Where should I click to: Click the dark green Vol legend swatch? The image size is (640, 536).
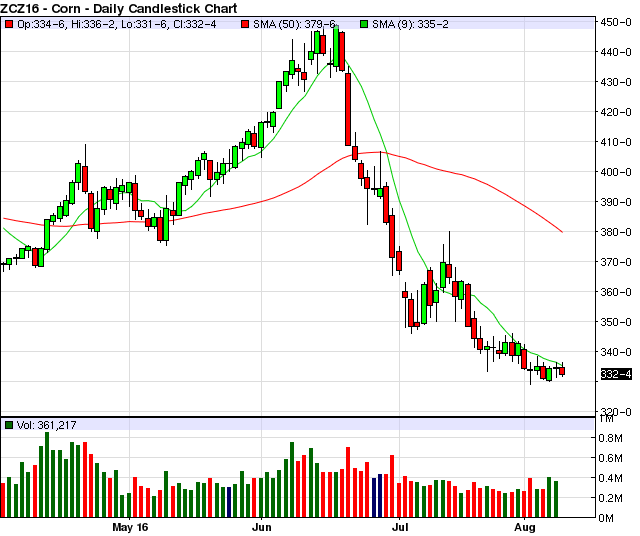[x=8, y=425]
